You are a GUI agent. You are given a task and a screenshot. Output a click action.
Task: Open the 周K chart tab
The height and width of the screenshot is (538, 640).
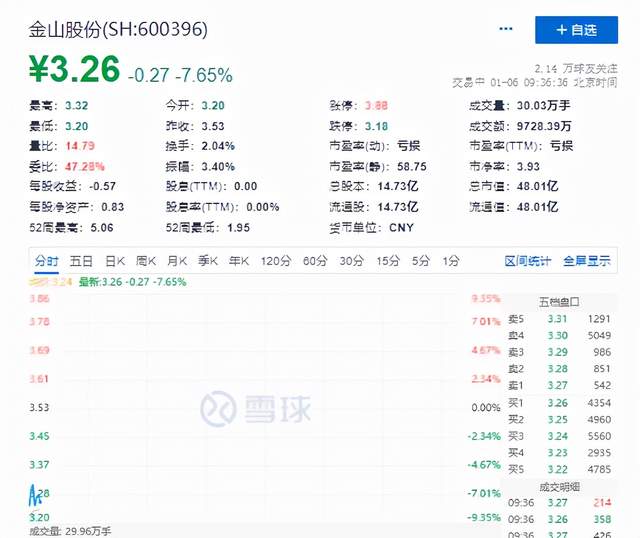146,261
